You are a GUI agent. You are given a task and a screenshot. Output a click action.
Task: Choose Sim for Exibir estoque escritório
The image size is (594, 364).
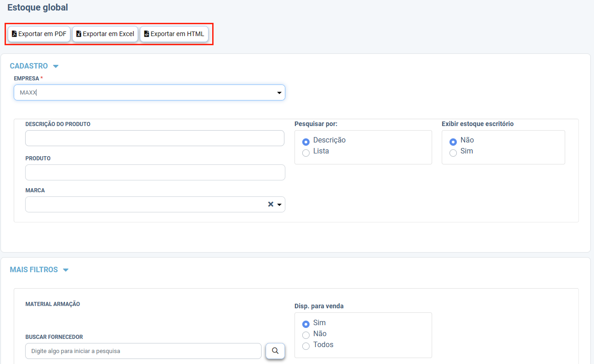click(453, 153)
